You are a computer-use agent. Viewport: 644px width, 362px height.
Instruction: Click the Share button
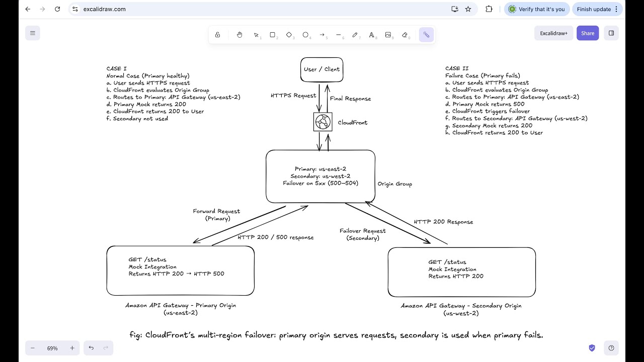coord(588,33)
